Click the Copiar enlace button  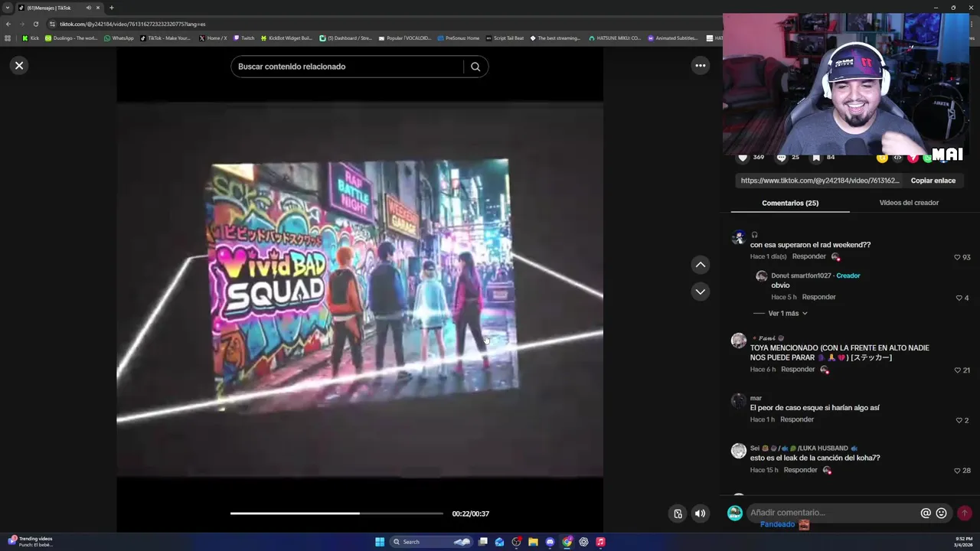point(933,181)
